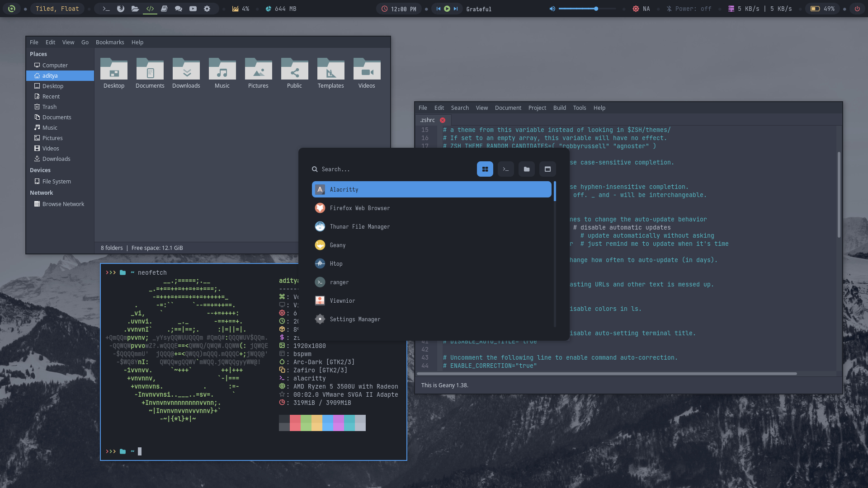The width and height of the screenshot is (868, 488).
Task: Switch launcher to file browser mode
Action: coord(527,169)
